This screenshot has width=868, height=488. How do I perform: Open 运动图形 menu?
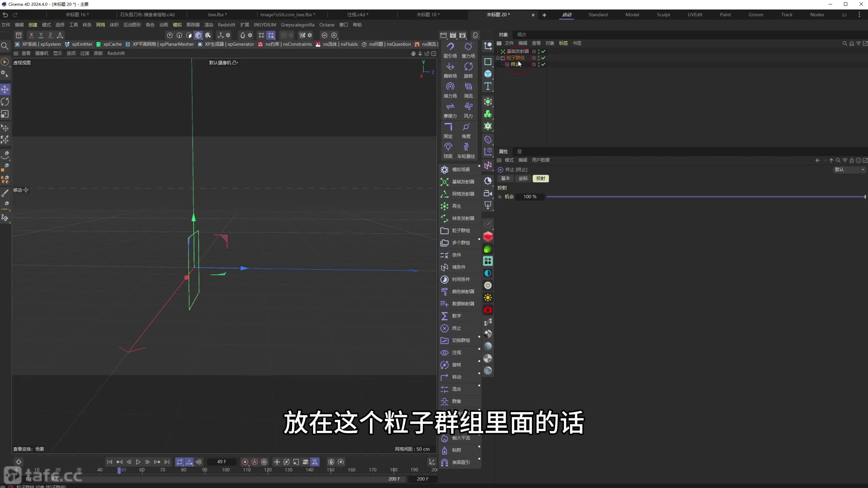[132, 25]
